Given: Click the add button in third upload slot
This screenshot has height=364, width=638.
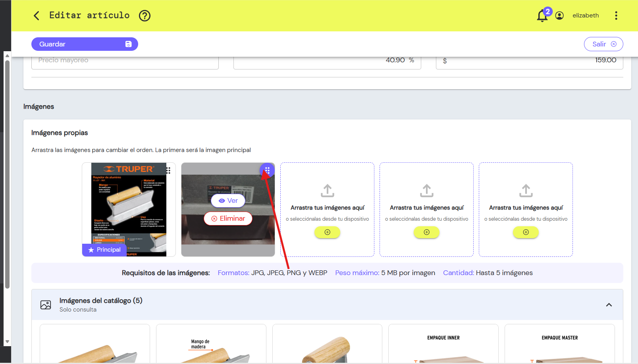Looking at the screenshot, I should (526, 232).
